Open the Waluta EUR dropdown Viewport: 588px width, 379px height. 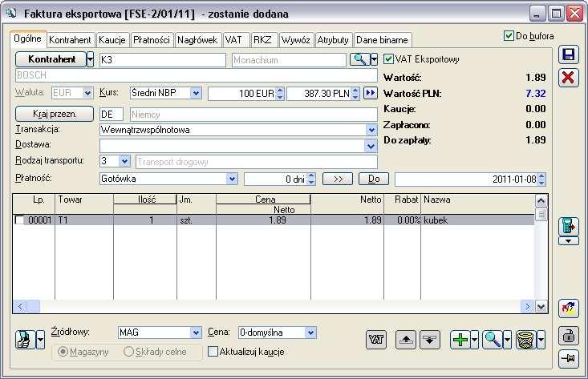87,93
